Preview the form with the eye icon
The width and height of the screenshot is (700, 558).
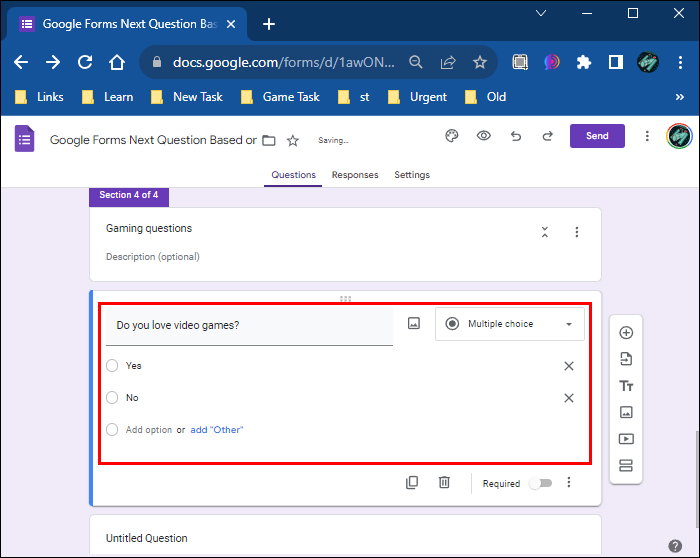coord(484,136)
